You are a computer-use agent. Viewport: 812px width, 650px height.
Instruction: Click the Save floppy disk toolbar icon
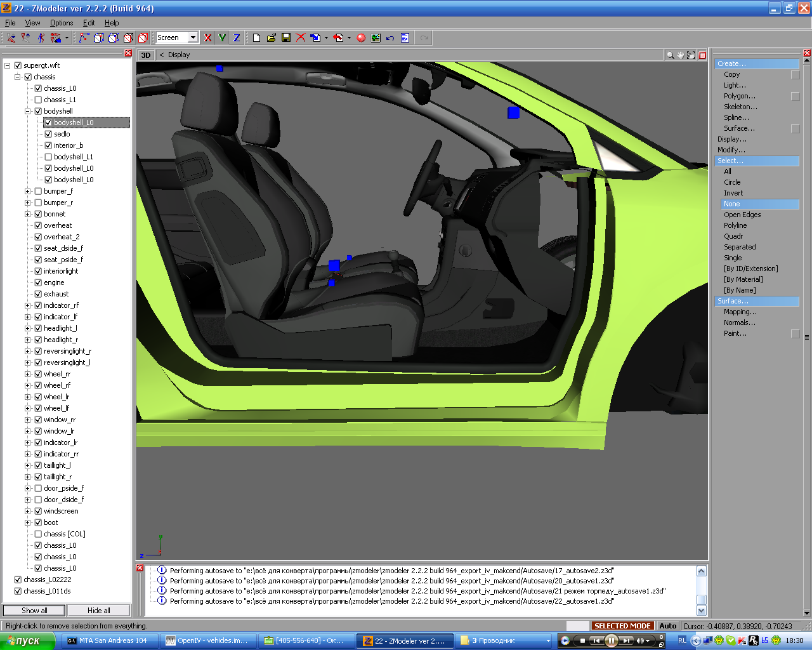tap(286, 38)
